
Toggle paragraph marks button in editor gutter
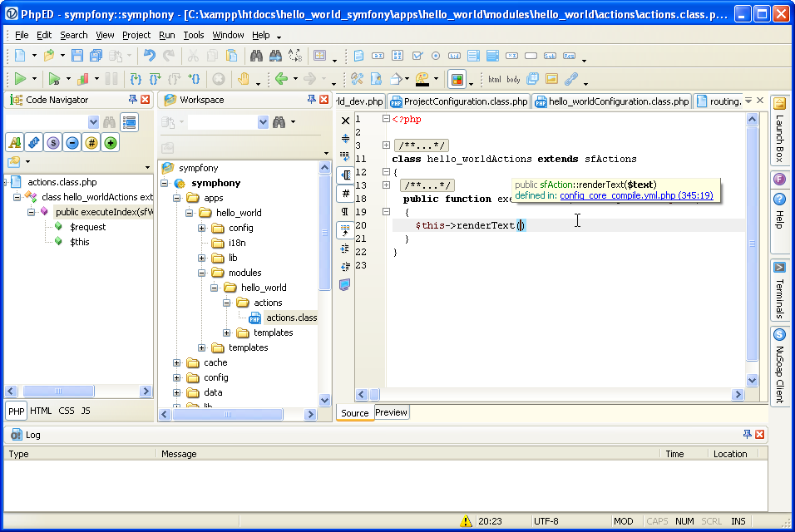tap(346, 211)
